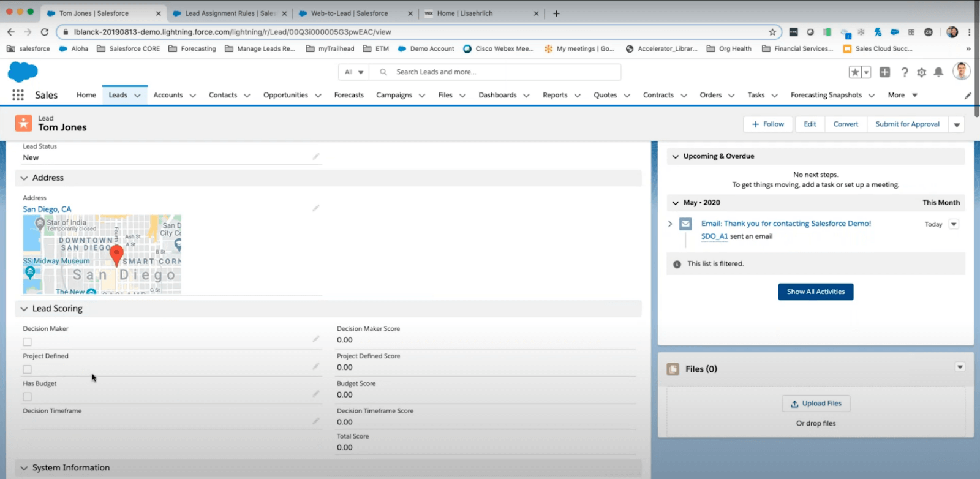The height and width of the screenshot is (479, 980).
Task: Open the email Thank you subject link
Action: (x=786, y=224)
